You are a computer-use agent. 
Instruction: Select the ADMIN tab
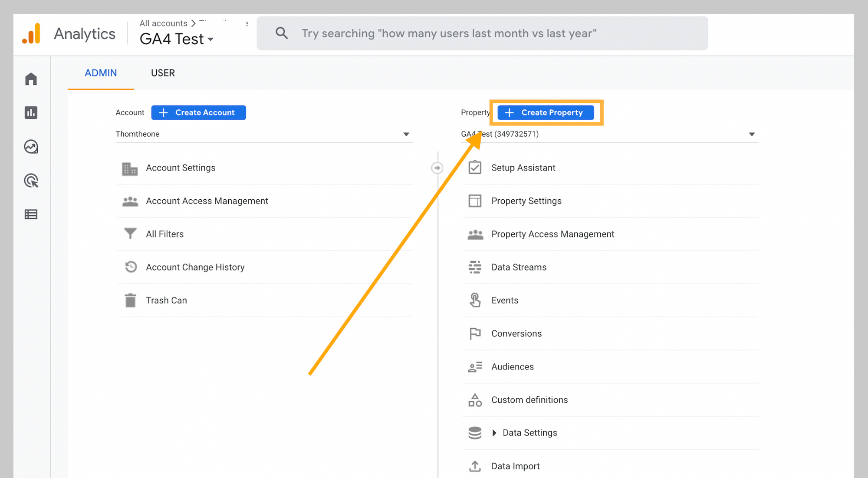(101, 73)
